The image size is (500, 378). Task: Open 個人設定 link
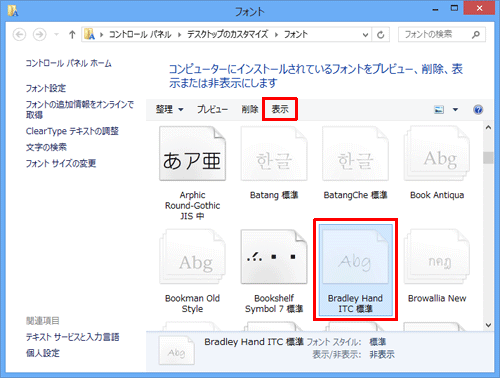tap(43, 353)
